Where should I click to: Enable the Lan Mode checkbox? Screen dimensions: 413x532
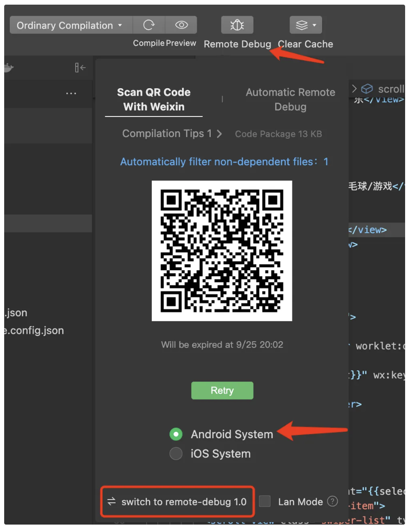coord(265,501)
